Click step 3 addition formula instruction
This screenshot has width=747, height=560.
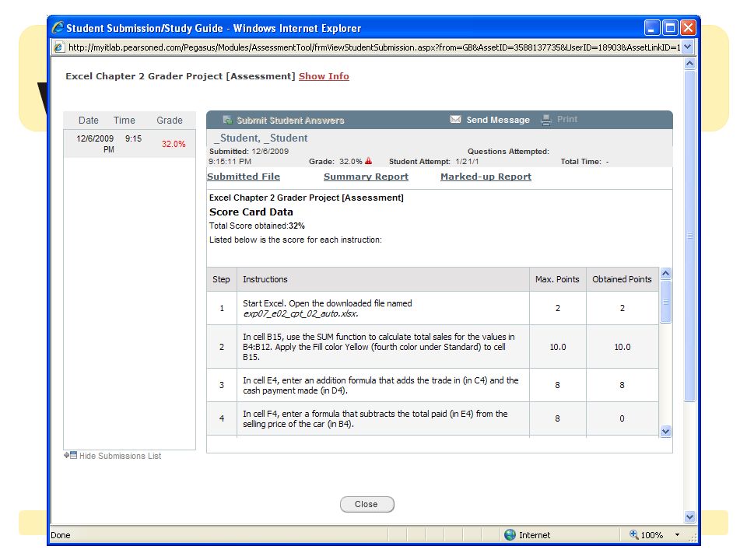pyautogui.click(x=381, y=385)
